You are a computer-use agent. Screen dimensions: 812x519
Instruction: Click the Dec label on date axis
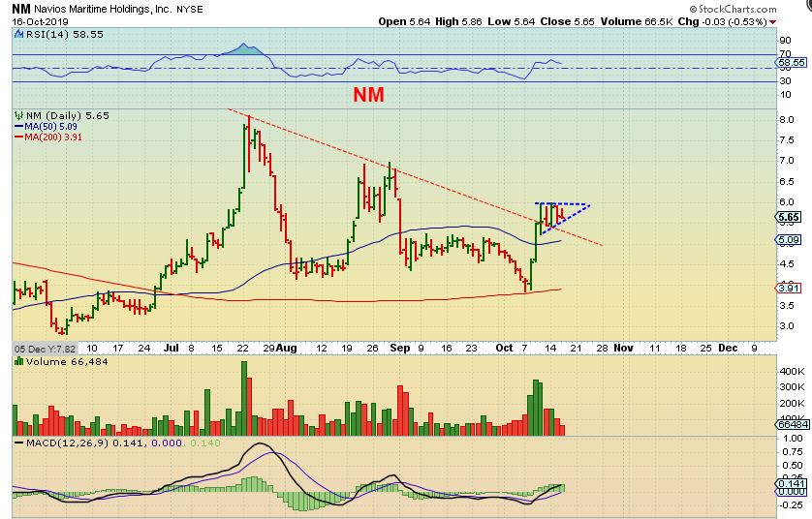pyautogui.click(x=728, y=348)
